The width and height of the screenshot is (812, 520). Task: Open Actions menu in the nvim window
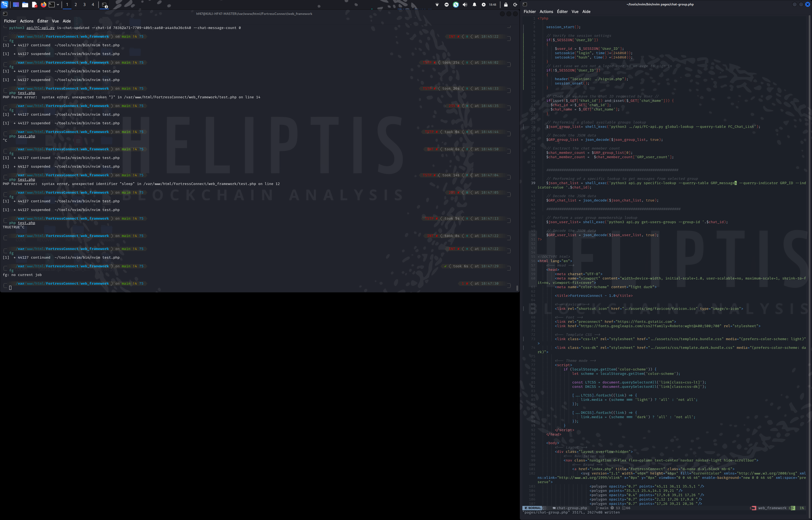point(546,11)
